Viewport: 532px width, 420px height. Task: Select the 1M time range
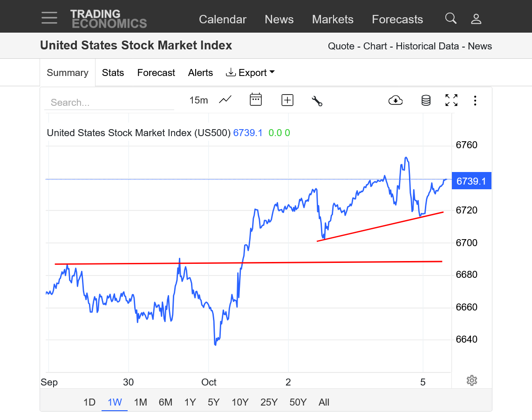[140, 402]
